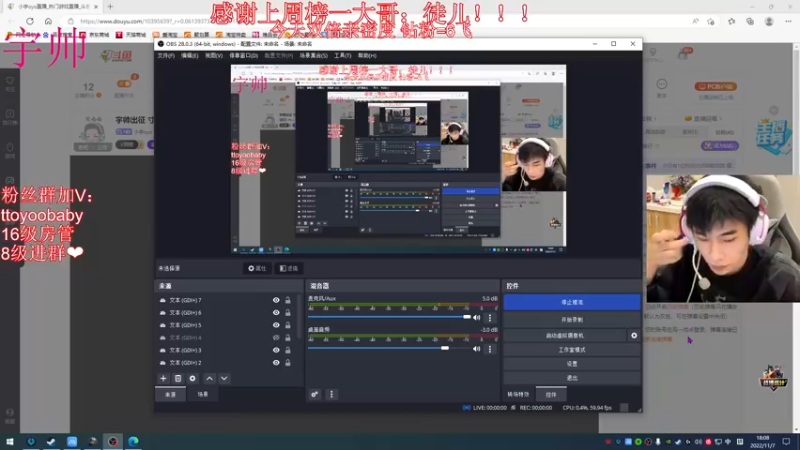Lock toggle for 文本 (GDI+) 2 source
This screenshot has width=800, height=450.
288,363
